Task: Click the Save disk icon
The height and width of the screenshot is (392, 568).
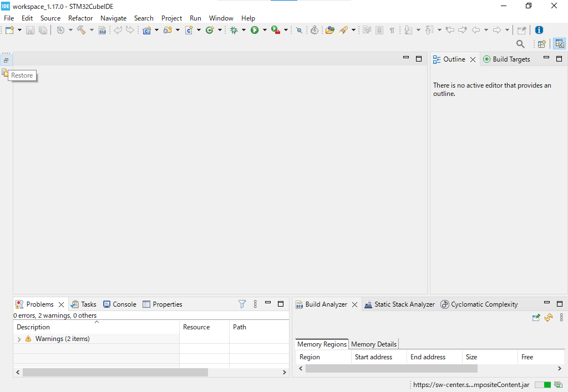Action: coord(30,30)
